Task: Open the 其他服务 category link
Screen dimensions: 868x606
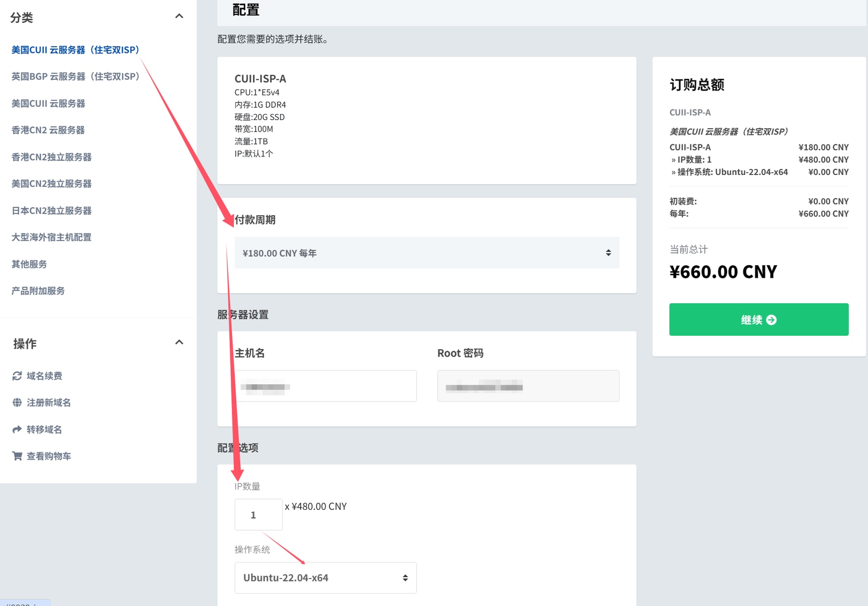Action: coord(29,264)
